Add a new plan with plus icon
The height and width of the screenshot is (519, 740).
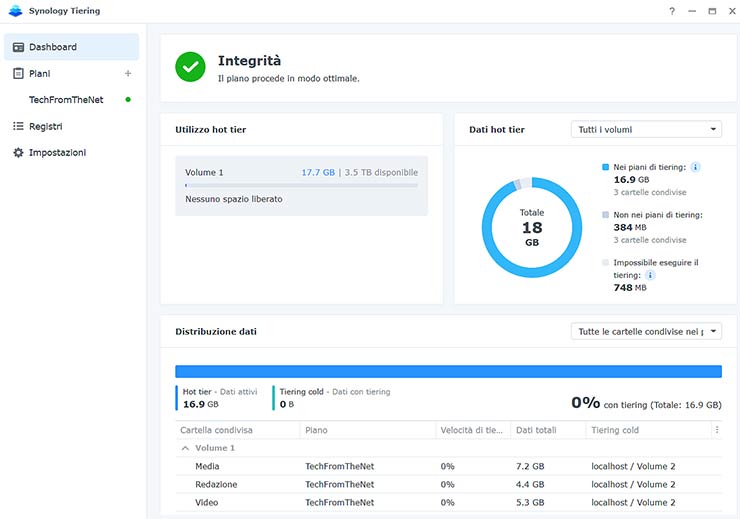pos(128,73)
